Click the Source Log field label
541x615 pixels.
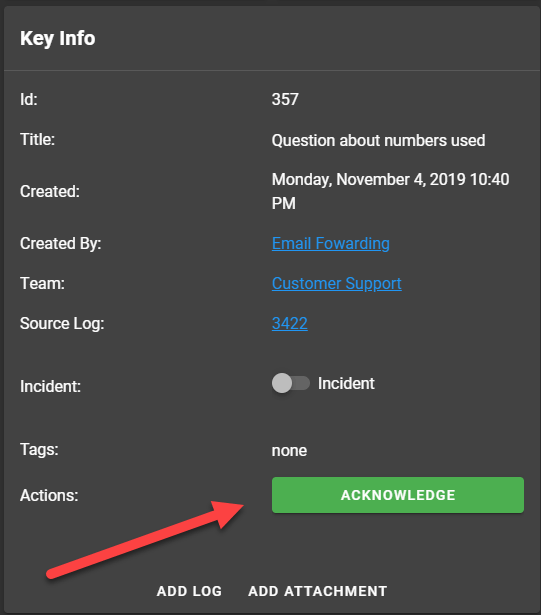(x=62, y=324)
